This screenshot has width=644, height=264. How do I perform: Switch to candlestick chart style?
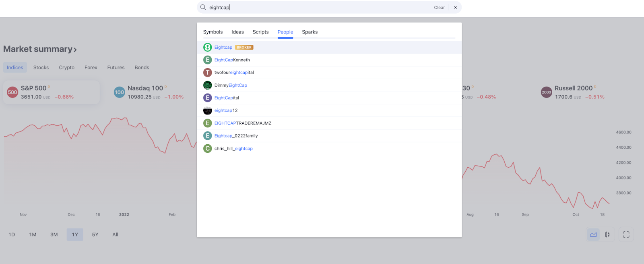[x=607, y=235]
